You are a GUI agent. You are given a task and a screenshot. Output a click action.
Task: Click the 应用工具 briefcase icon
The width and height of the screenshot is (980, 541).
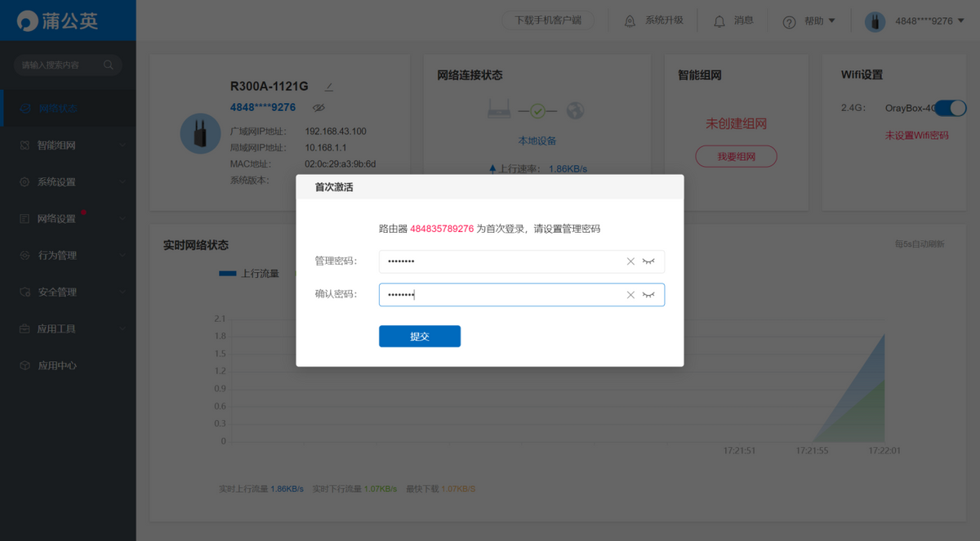(x=24, y=329)
